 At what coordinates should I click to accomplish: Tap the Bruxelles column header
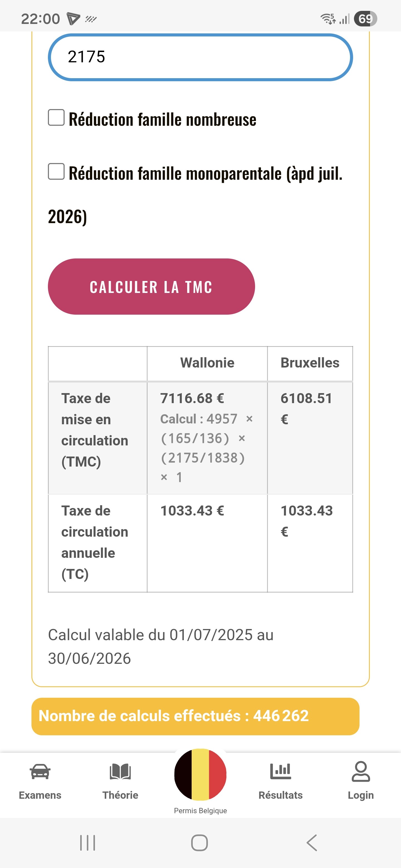pyautogui.click(x=310, y=363)
